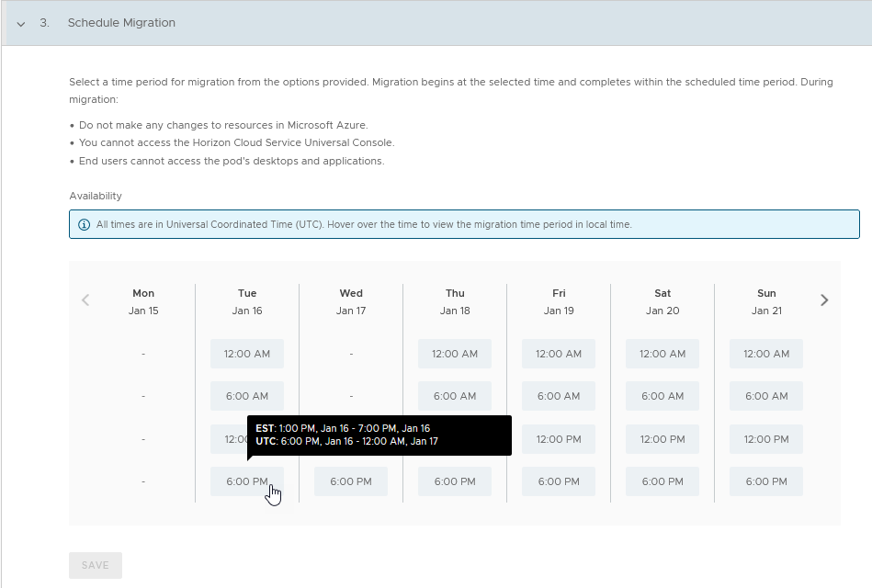Click the Schedule Migration heading

tap(121, 23)
